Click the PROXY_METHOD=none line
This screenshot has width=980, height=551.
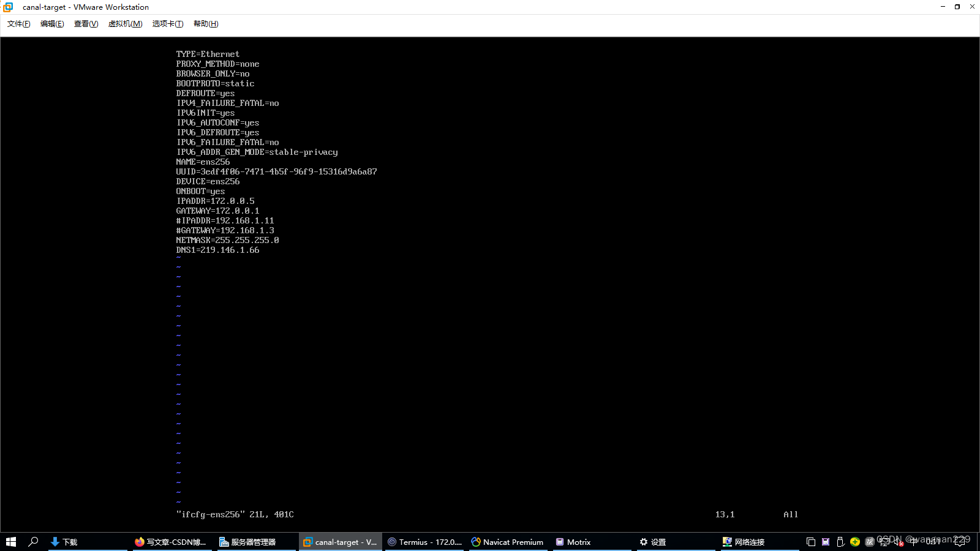pyautogui.click(x=217, y=64)
